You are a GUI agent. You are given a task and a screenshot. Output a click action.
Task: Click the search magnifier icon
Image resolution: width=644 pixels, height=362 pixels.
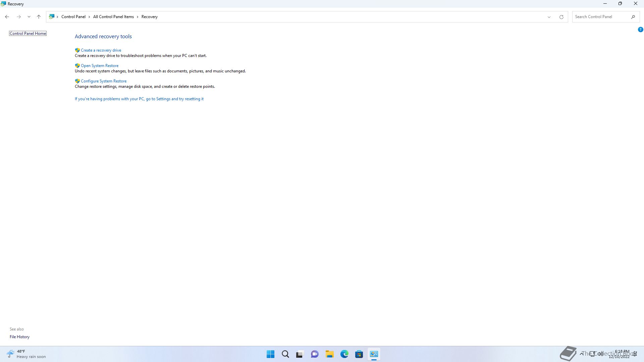coord(633,17)
